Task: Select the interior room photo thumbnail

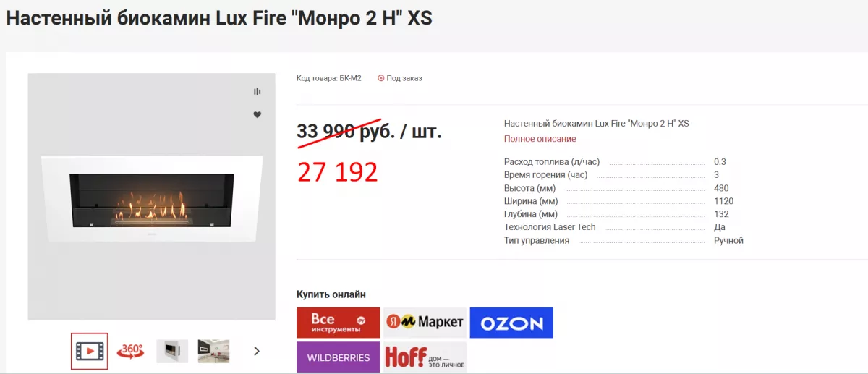Action: click(x=213, y=351)
